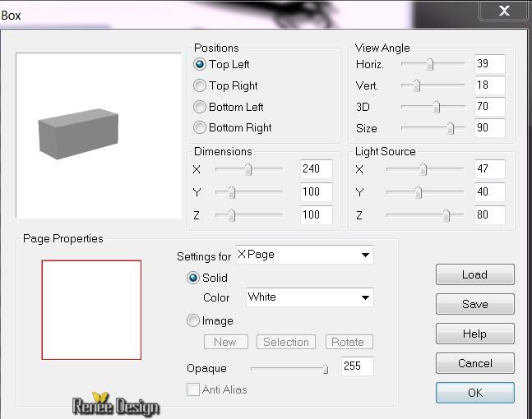Open the Color dropdown showing White

point(310,297)
